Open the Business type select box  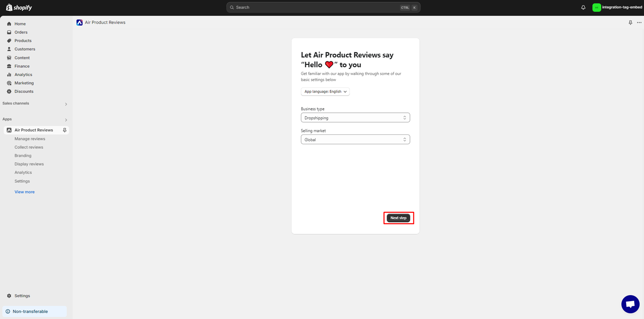[x=355, y=118]
